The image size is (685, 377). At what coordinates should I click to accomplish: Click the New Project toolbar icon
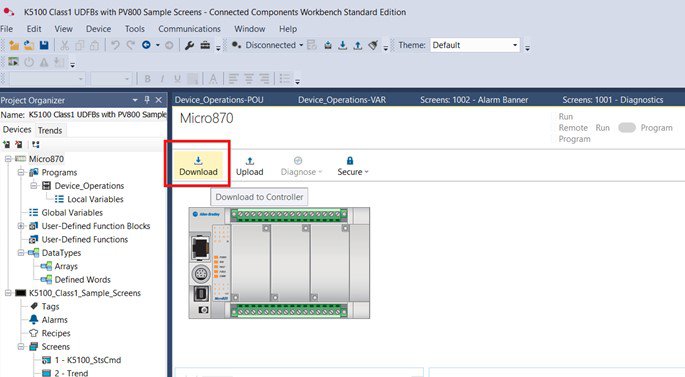click(x=14, y=45)
